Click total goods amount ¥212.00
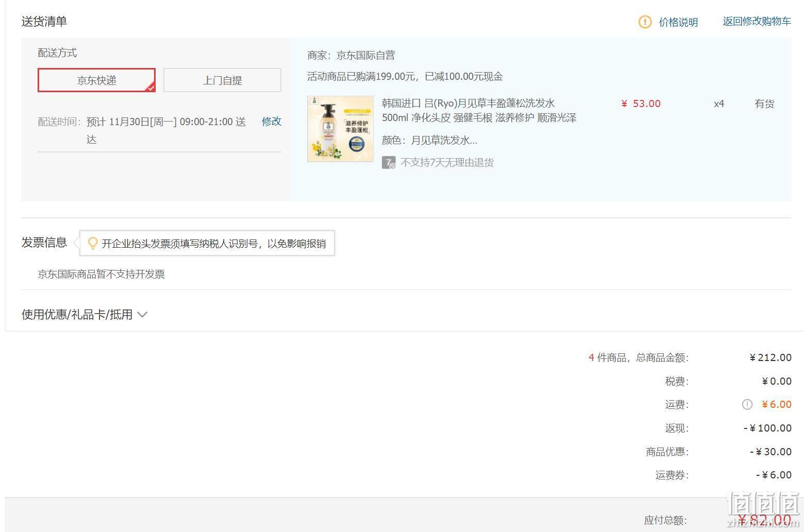The width and height of the screenshot is (804, 532). [770, 357]
